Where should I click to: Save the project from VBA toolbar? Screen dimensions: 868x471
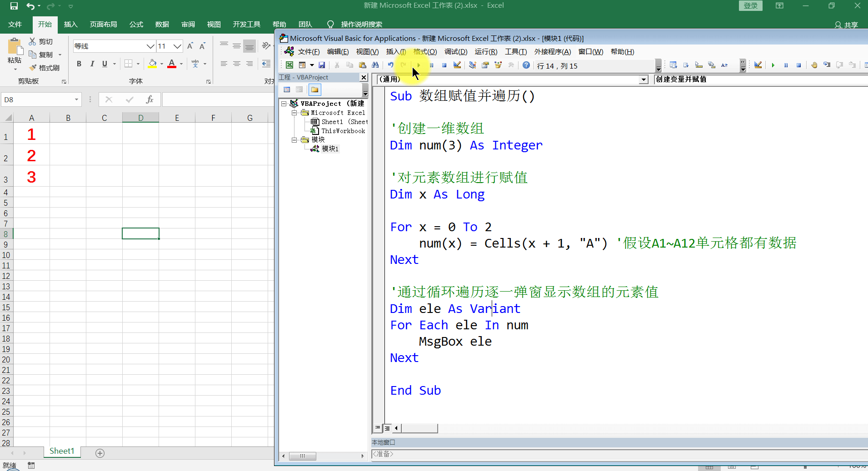tap(321, 65)
